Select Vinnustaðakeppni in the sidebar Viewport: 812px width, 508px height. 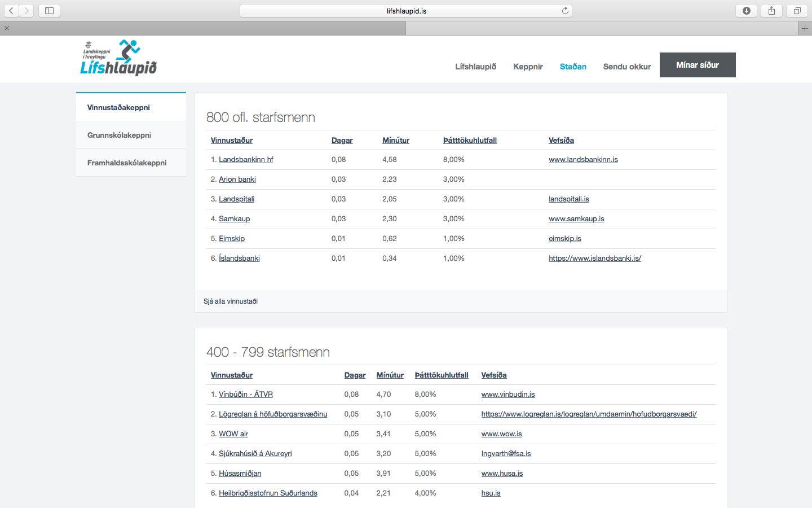click(131, 107)
